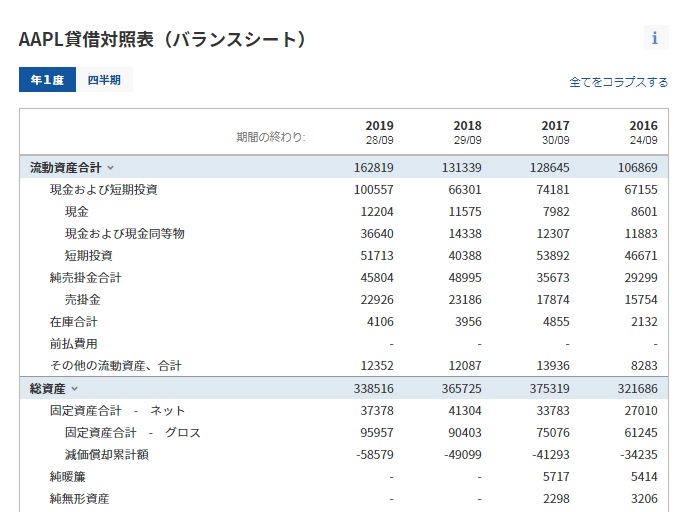
Task: Click the intangible assets value 2298
Action: pos(556,498)
